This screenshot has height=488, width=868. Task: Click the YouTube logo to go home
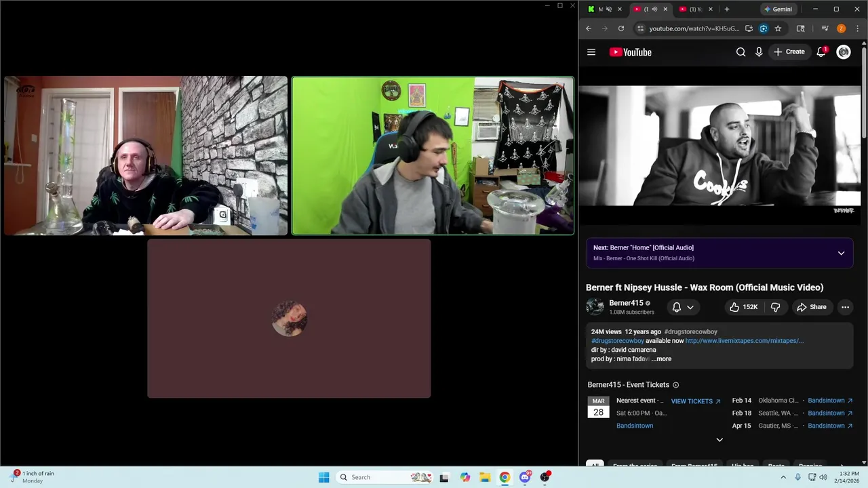tap(630, 52)
